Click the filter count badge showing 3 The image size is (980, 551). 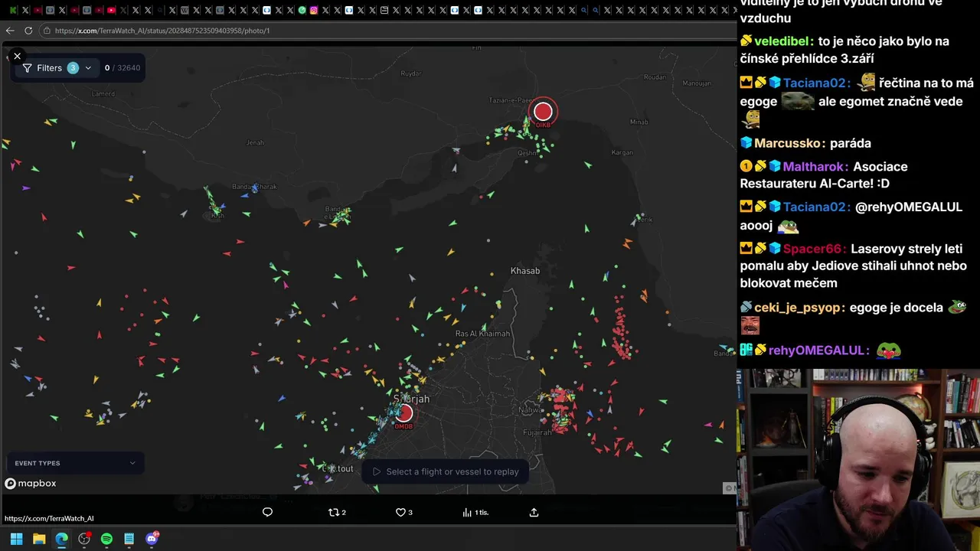click(73, 68)
